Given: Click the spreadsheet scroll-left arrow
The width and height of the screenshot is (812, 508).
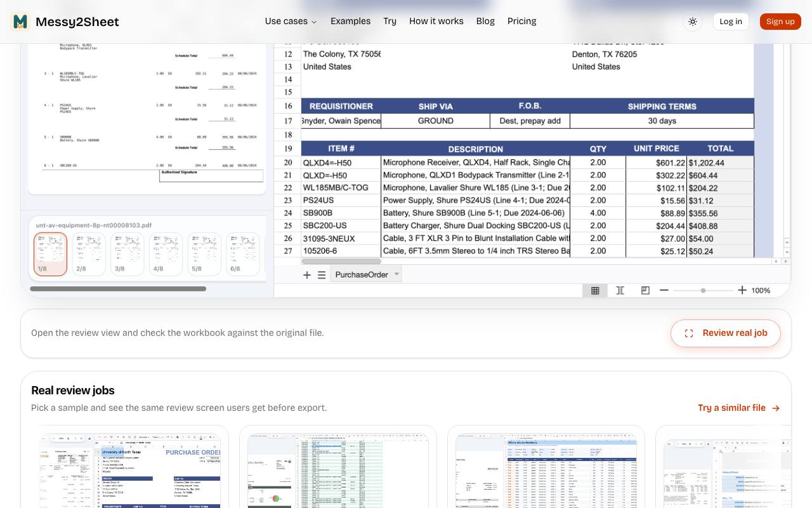Looking at the screenshot, I should click(776, 261).
